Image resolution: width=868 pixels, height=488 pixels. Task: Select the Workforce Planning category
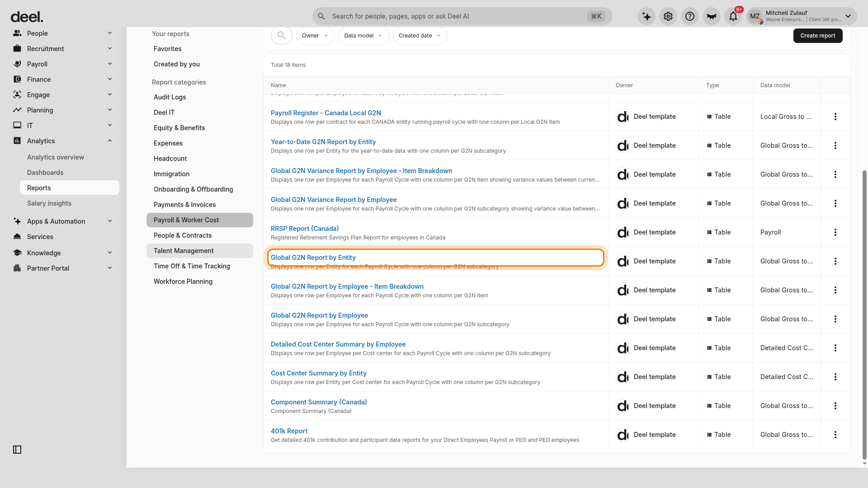tap(200, 282)
